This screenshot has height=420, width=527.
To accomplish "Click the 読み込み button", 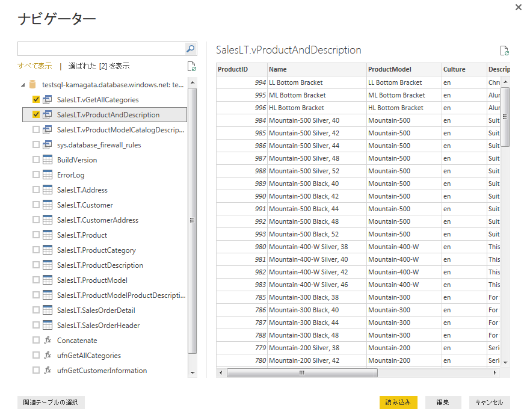I will [x=398, y=403].
